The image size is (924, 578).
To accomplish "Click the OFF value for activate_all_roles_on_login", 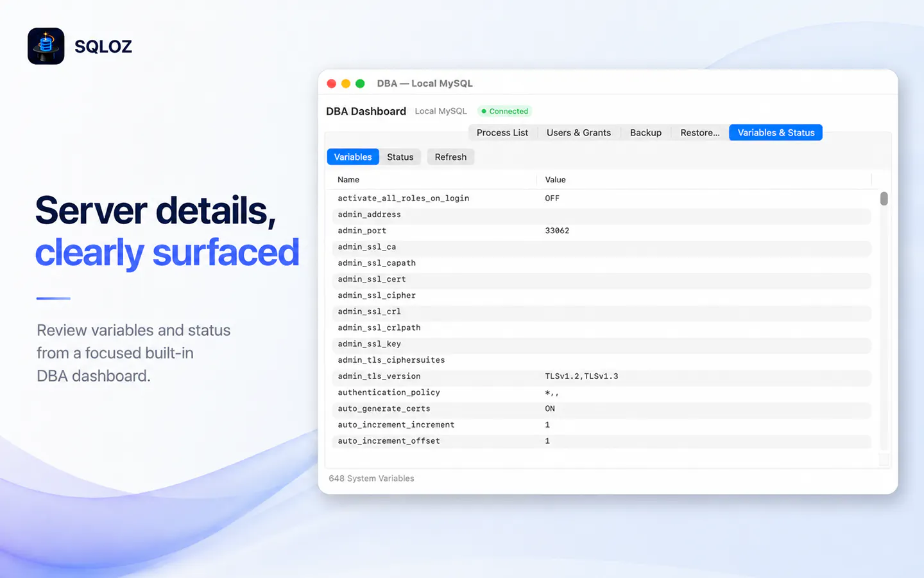I will click(x=552, y=198).
